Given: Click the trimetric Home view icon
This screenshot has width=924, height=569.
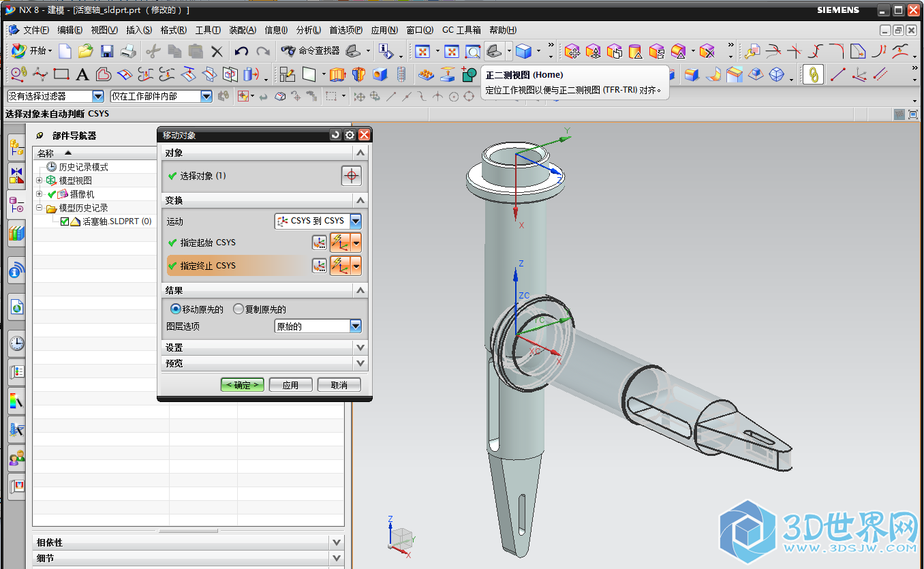Looking at the screenshot, I should coord(495,51).
